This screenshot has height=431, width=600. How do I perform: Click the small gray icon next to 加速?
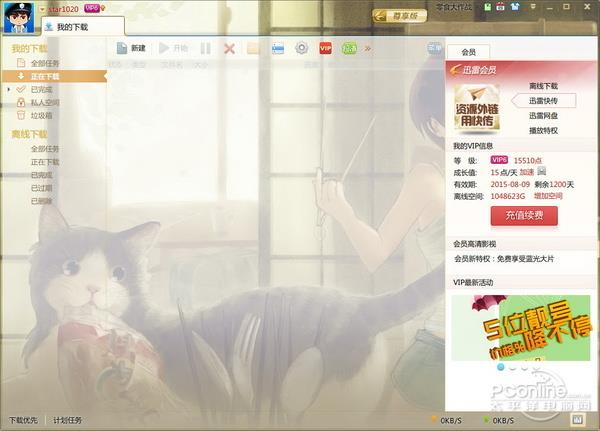point(541,171)
